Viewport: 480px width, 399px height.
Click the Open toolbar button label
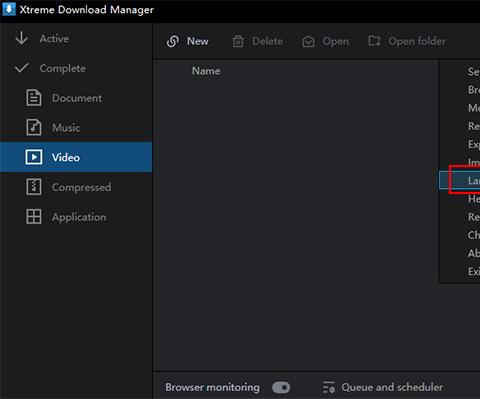pyautogui.click(x=336, y=42)
